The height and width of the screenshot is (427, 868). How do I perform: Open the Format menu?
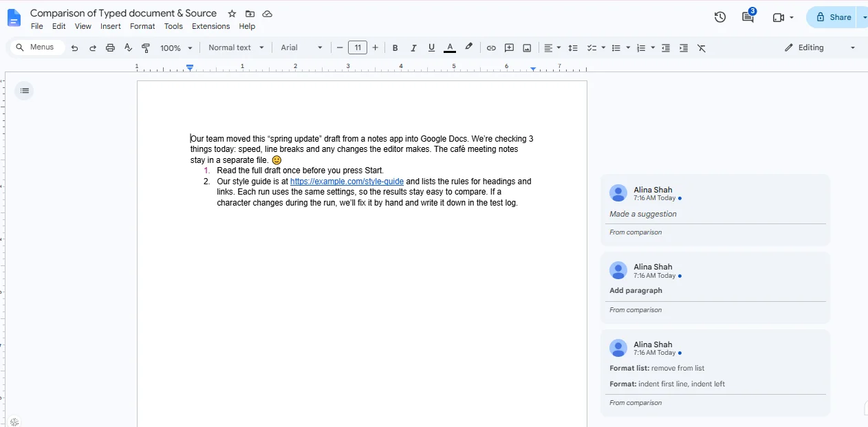[142, 26]
